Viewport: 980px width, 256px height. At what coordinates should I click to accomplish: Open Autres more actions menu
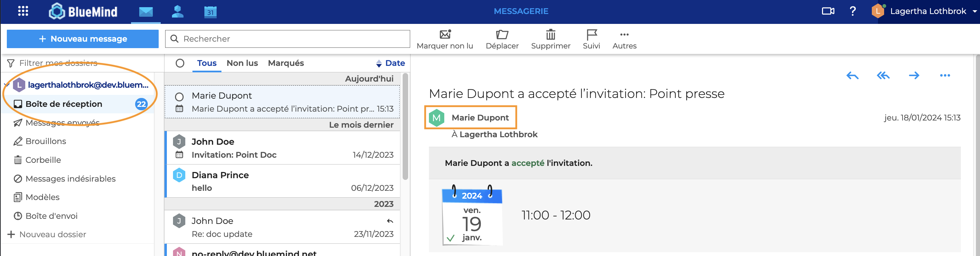click(624, 39)
